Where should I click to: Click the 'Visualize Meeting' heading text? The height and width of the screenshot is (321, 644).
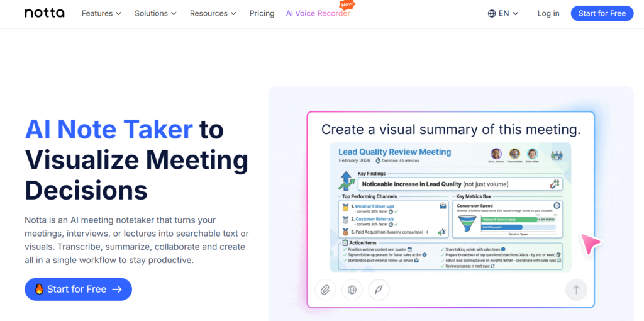tap(136, 160)
